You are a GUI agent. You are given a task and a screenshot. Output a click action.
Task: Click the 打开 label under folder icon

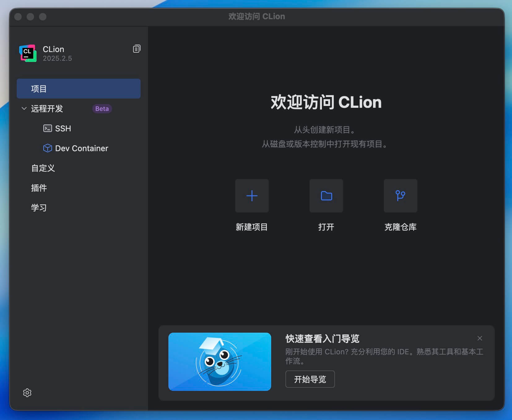point(326,227)
